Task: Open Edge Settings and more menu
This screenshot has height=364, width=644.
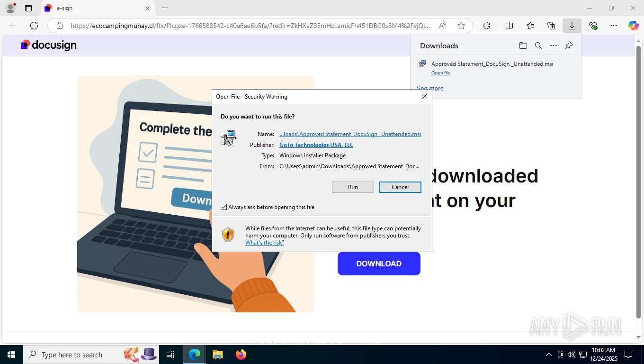Action: [x=614, y=26]
